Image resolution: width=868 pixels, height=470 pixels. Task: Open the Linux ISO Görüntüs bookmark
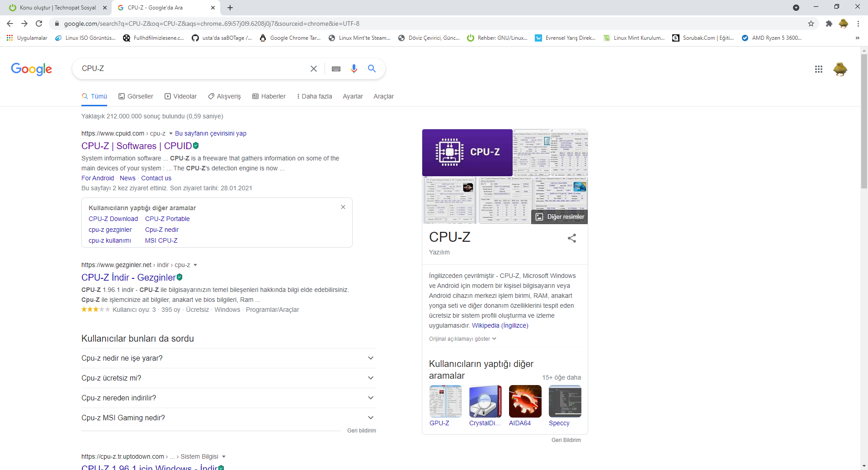point(85,38)
